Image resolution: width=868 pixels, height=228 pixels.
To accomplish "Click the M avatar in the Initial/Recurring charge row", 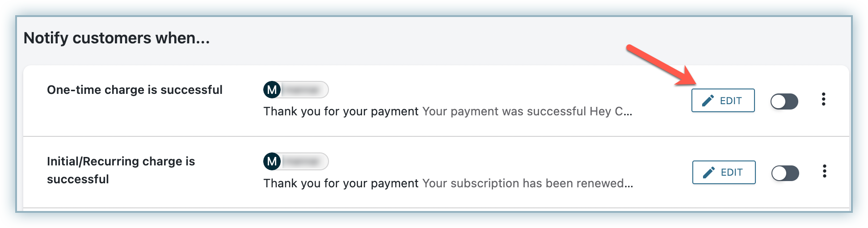I will tap(272, 161).
